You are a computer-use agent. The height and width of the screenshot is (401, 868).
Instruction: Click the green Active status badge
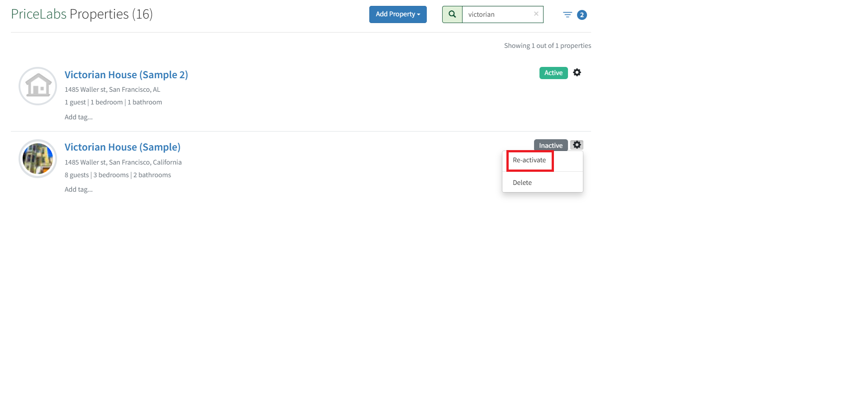coord(553,73)
